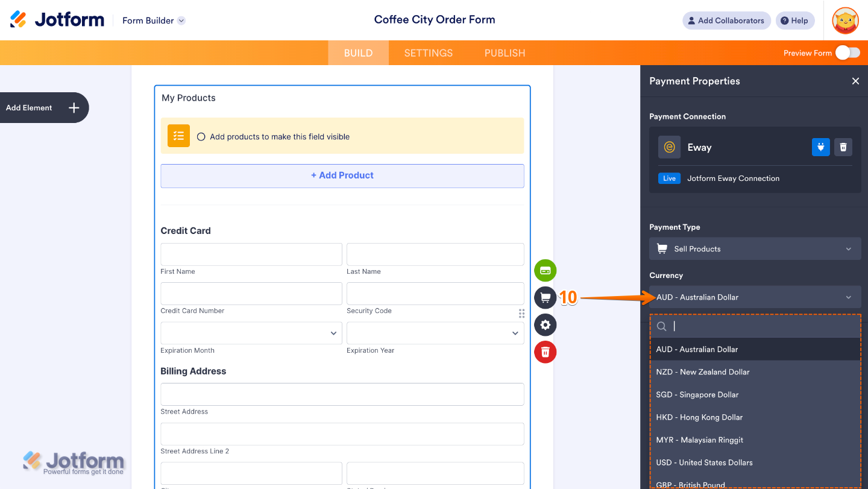Delete the Eway payment connection
Screen dimensions: 868x489
coord(843,147)
